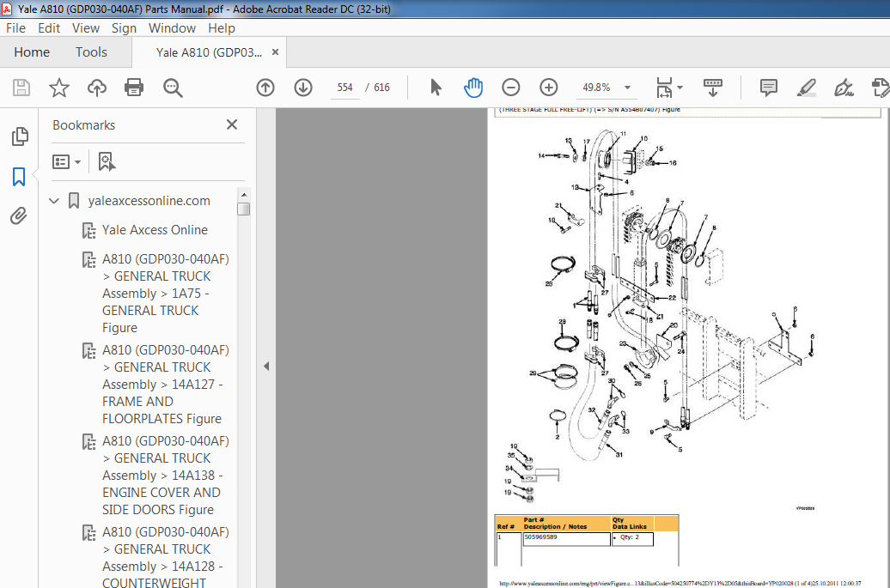Image resolution: width=890 pixels, height=588 pixels.
Task: Choose the Selection arrow tool
Action: point(436,88)
